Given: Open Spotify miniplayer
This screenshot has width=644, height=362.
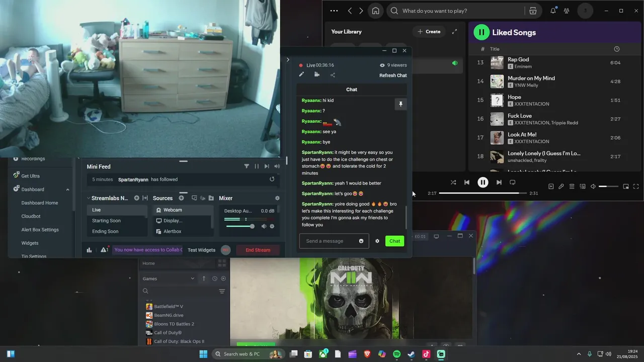Looking at the screenshot, I should click(x=626, y=187).
